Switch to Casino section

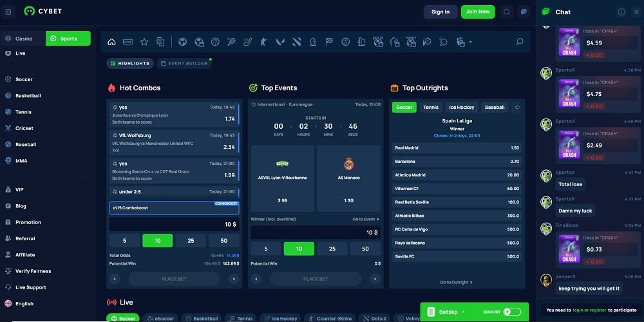23,39
